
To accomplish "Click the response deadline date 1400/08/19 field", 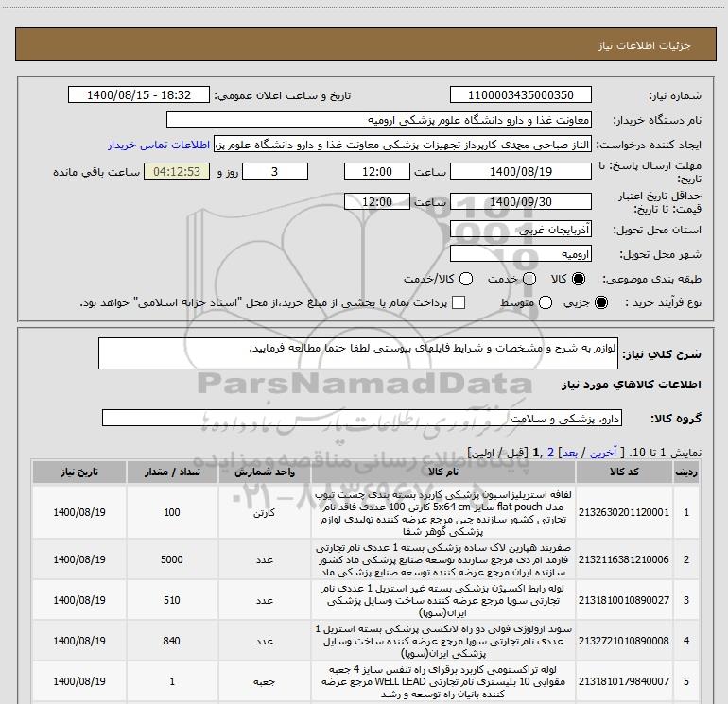I will click(x=520, y=172).
